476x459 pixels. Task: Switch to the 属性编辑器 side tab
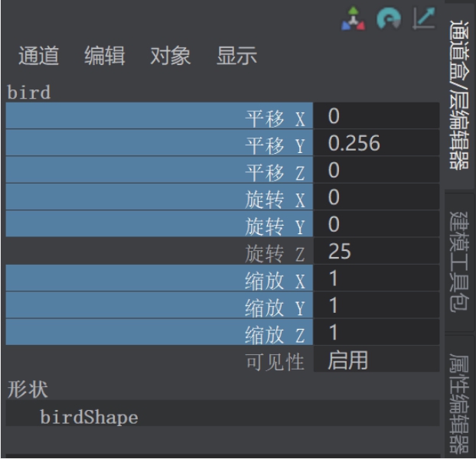[460, 400]
